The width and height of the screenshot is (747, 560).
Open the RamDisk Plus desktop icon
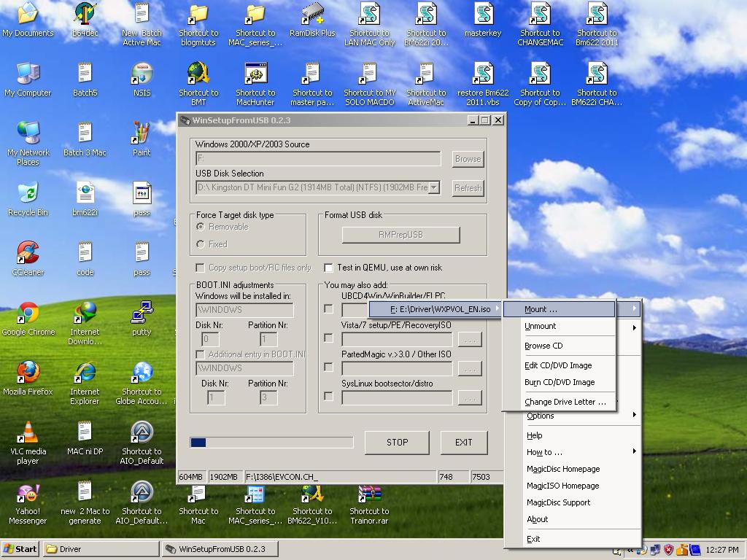click(312, 19)
